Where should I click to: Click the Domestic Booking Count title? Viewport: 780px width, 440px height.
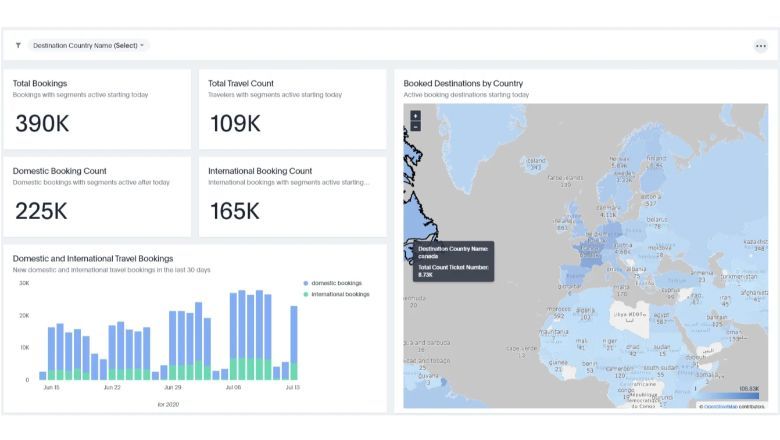(60, 171)
